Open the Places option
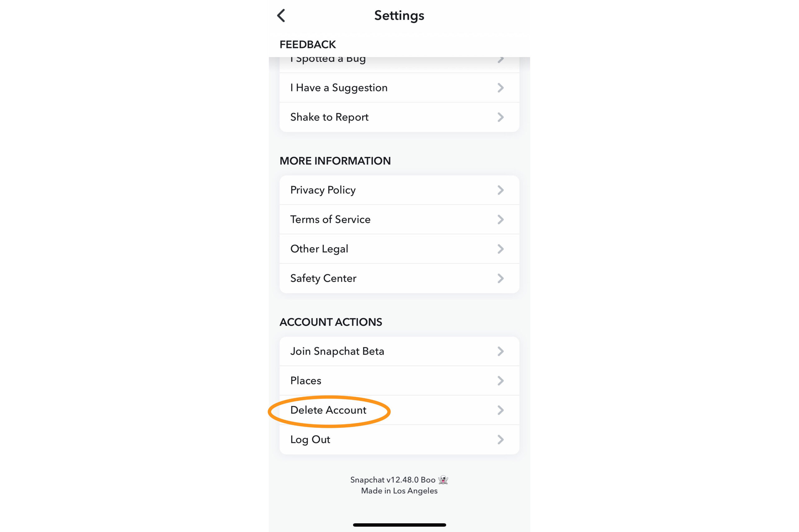 pos(306,381)
